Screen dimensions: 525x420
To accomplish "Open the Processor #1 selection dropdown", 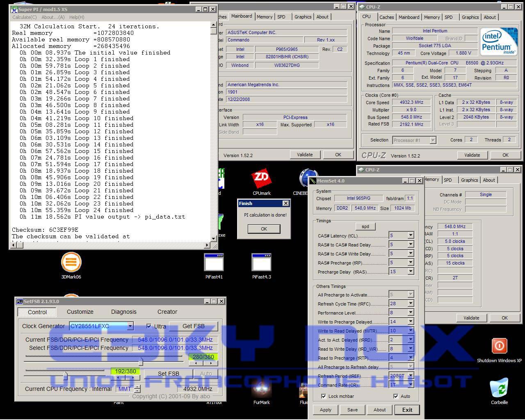I will pyautogui.click(x=433, y=140).
